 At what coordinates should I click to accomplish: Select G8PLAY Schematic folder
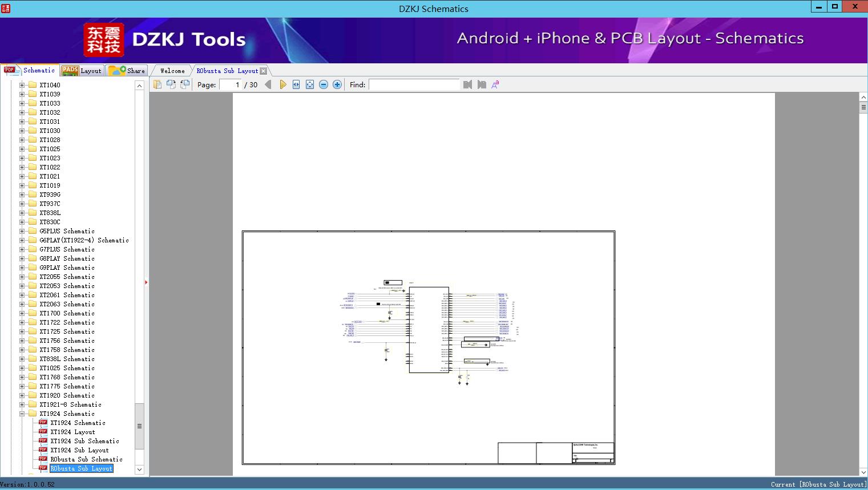[x=67, y=258]
